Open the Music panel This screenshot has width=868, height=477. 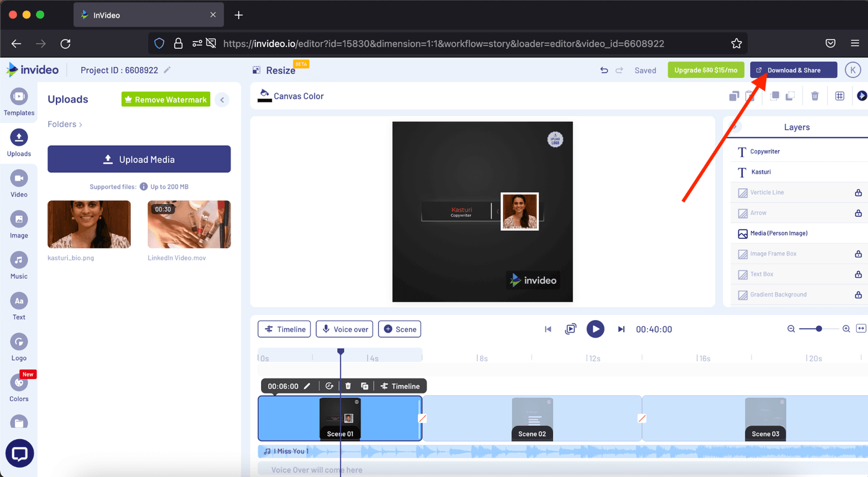coord(19,265)
